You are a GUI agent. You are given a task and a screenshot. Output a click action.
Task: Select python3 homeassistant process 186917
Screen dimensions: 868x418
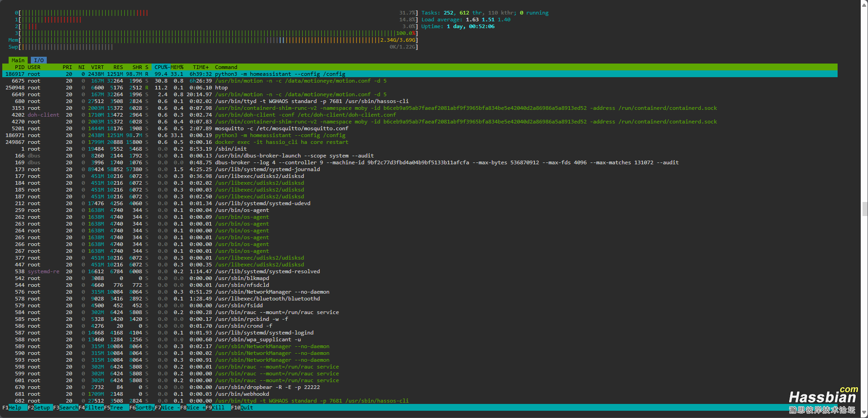point(420,74)
